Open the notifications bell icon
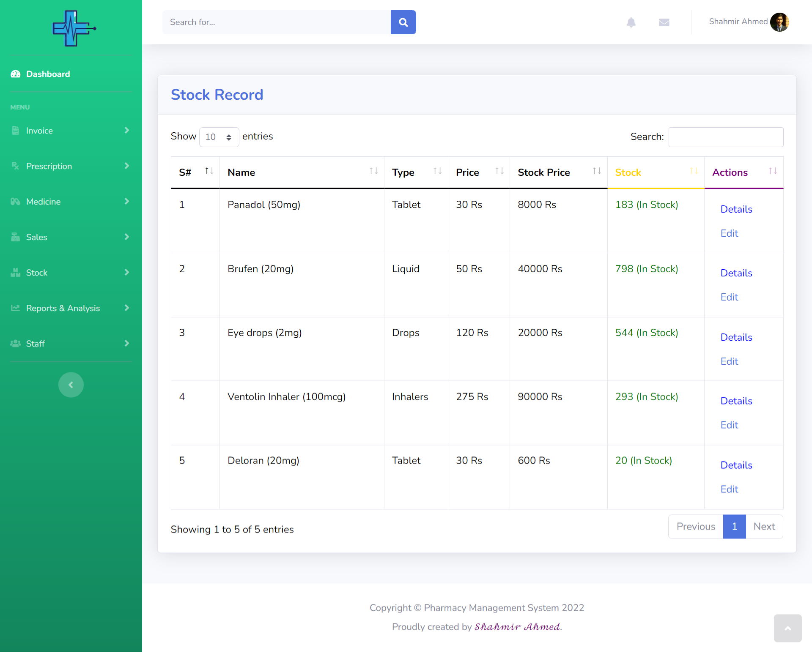The image size is (812, 653). tap(631, 22)
